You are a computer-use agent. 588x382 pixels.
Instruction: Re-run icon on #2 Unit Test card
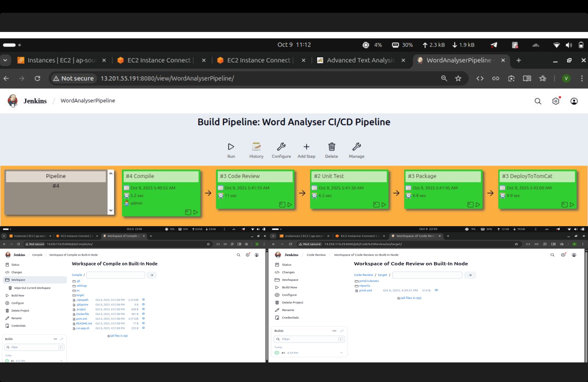point(384,205)
